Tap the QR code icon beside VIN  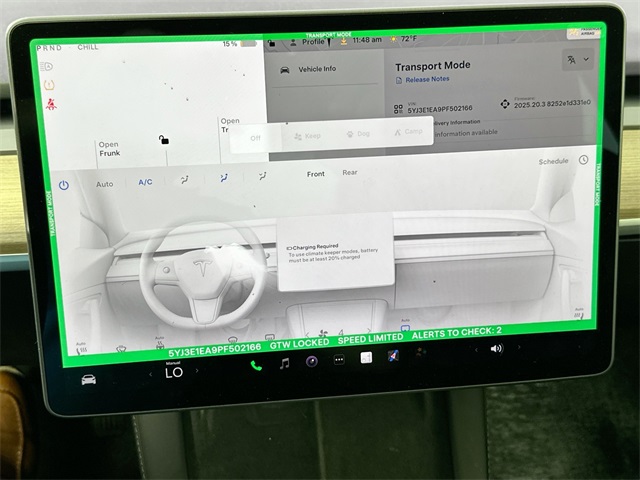(x=398, y=109)
